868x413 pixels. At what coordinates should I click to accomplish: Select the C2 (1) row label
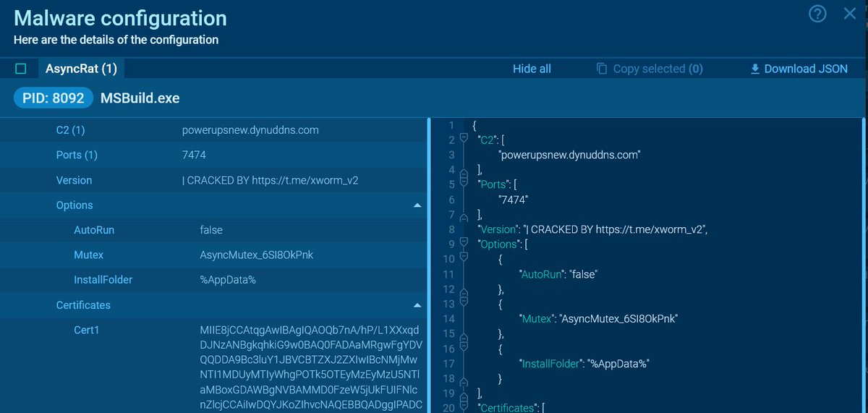(x=70, y=130)
